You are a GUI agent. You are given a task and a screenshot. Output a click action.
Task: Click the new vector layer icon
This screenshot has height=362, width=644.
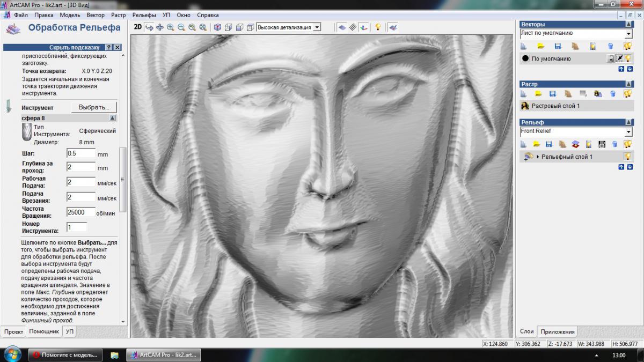click(x=524, y=46)
